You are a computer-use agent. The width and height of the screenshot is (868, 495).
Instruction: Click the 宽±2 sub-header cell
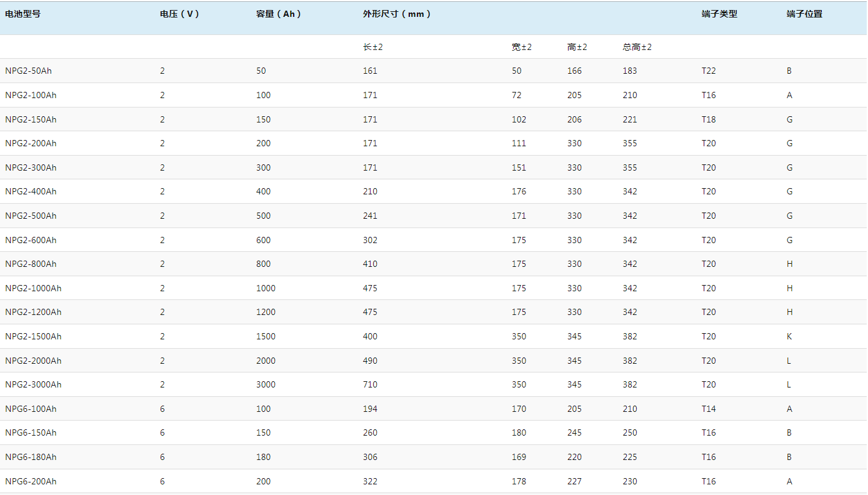521,47
